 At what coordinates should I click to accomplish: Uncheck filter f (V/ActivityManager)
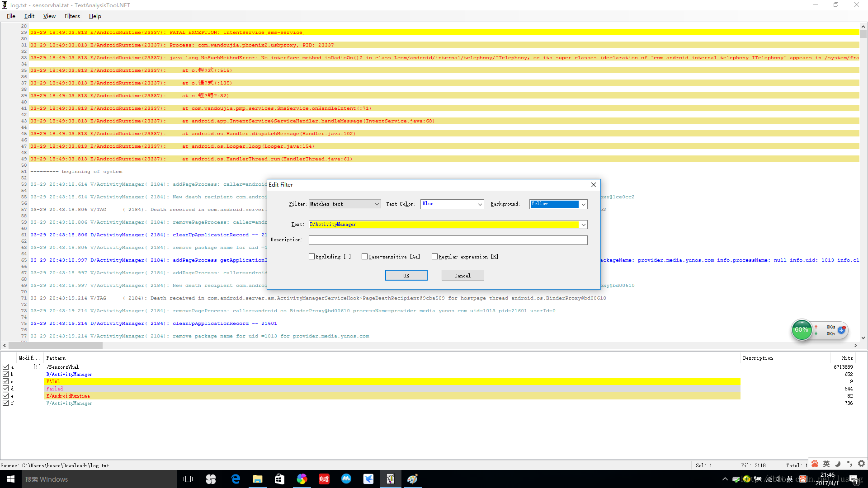5,403
